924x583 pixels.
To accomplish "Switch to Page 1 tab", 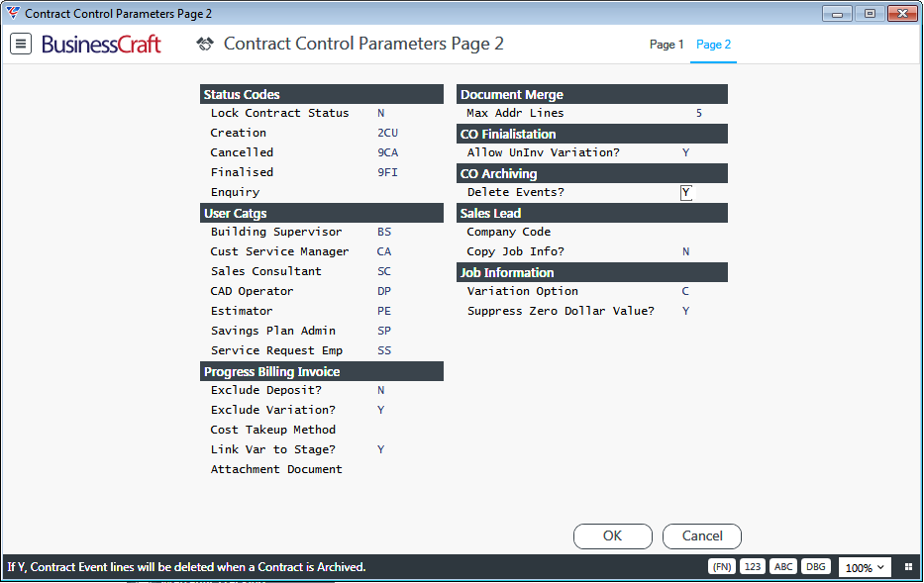I will point(667,45).
